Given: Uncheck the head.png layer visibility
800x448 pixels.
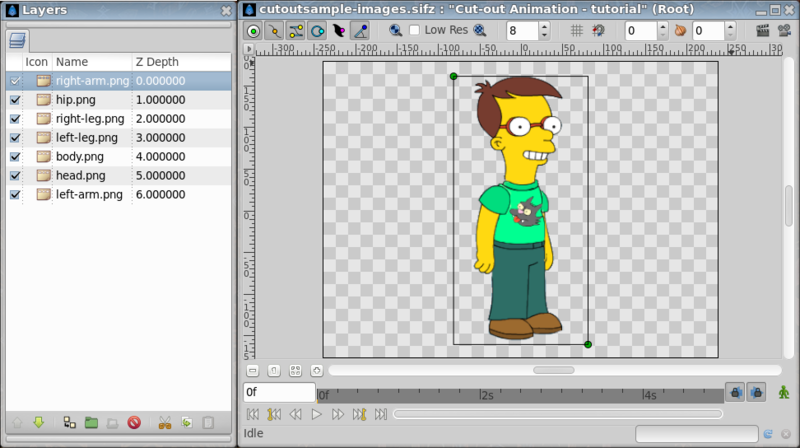Looking at the screenshot, I should pos(15,176).
